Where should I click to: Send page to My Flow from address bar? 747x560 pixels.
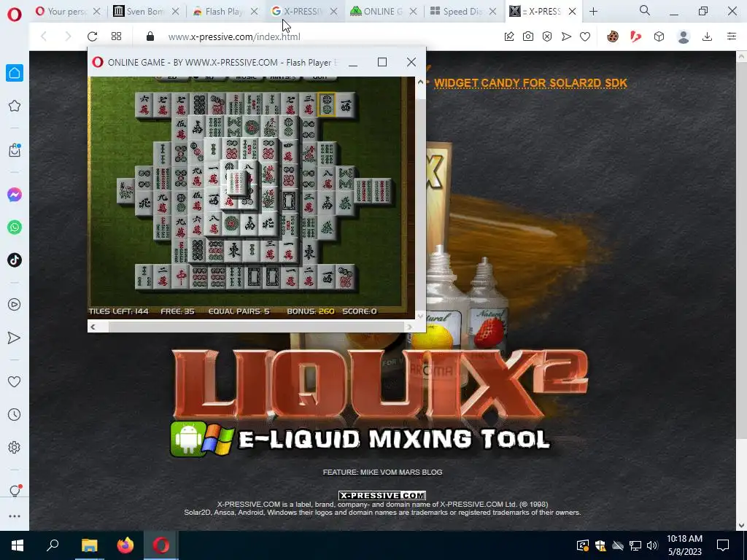[x=566, y=36]
